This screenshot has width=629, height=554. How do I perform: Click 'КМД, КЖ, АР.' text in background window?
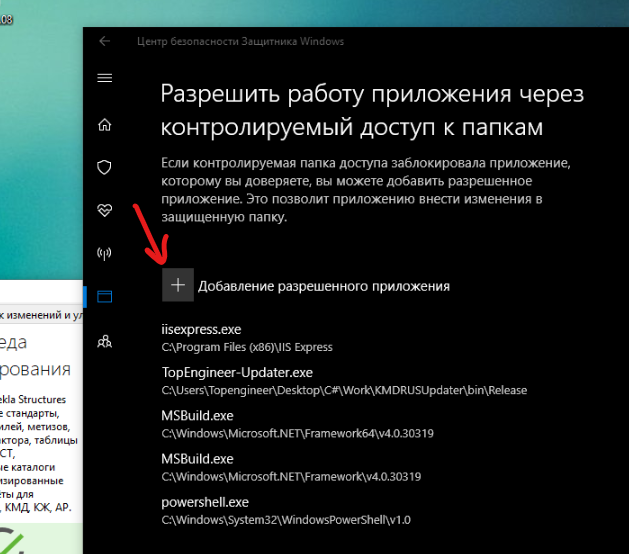point(37,507)
